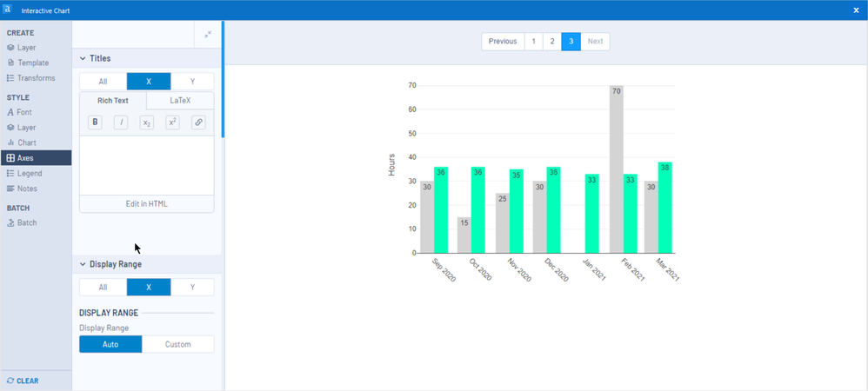Click the CLEAR button at bottom left
The image size is (868, 391).
23,381
